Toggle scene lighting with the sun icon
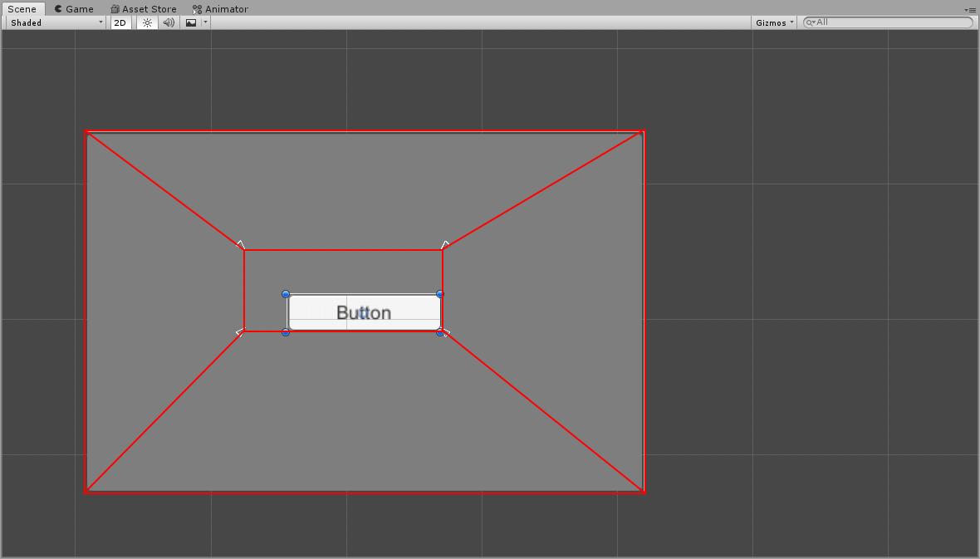This screenshot has height=559, width=980. click(x=147, y=22)
